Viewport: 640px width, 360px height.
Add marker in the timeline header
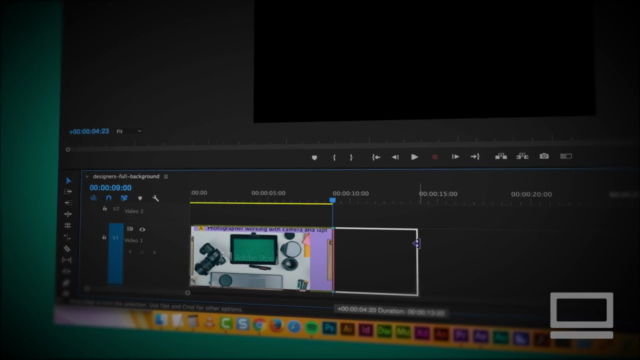pyautogui.click(x=140, y=198)
